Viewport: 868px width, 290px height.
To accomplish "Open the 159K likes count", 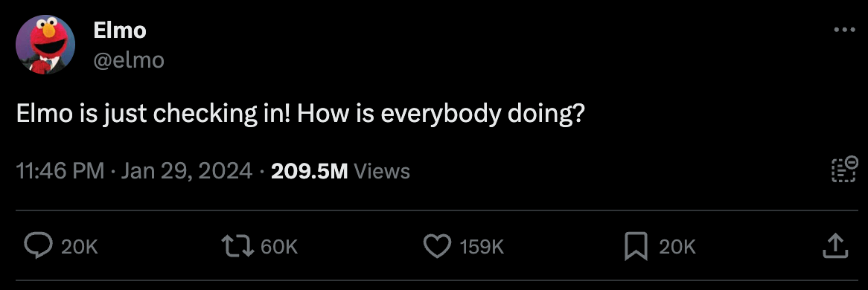I will coord(482,247).
